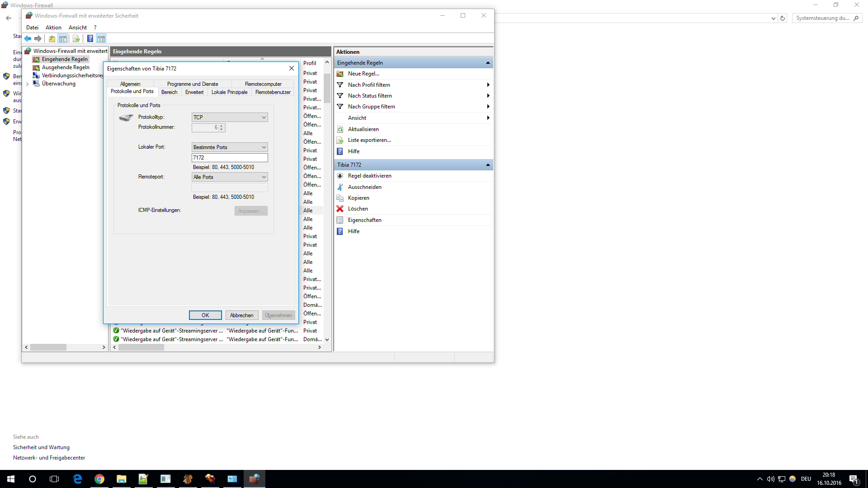868x488 pixels.
Task: Click Abbrechen to cancel the dialog
Action: pyautogui.click(x=242, y=315)
